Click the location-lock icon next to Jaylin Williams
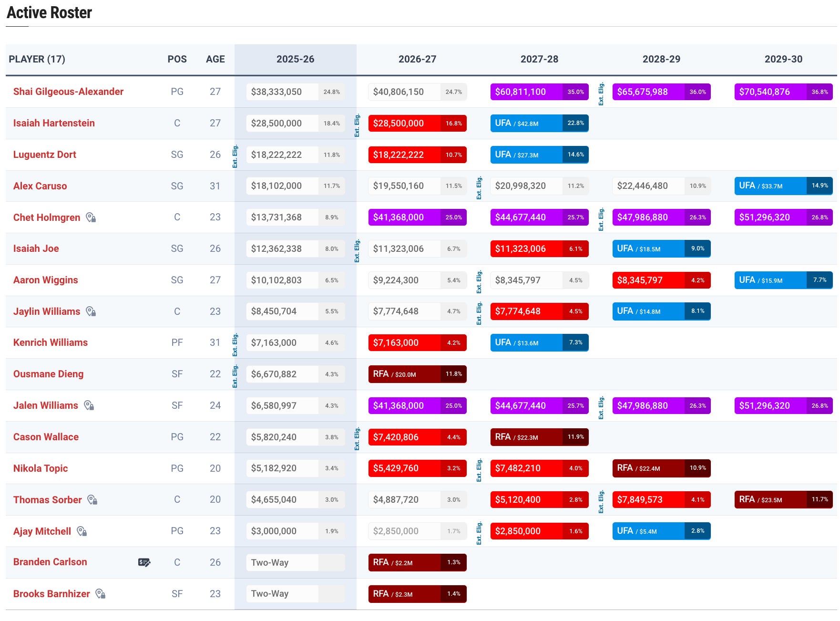The image size is (840, 621). (x=91, y=311)
